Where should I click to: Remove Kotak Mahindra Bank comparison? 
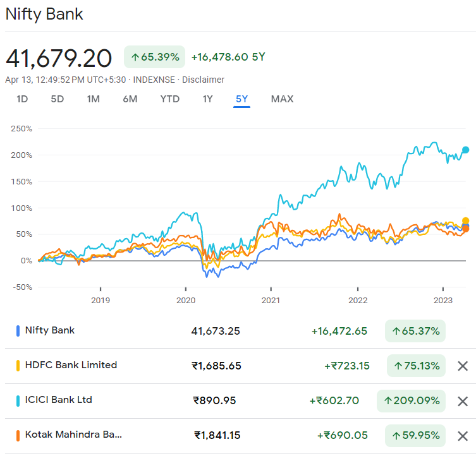(x=462, y=436)
